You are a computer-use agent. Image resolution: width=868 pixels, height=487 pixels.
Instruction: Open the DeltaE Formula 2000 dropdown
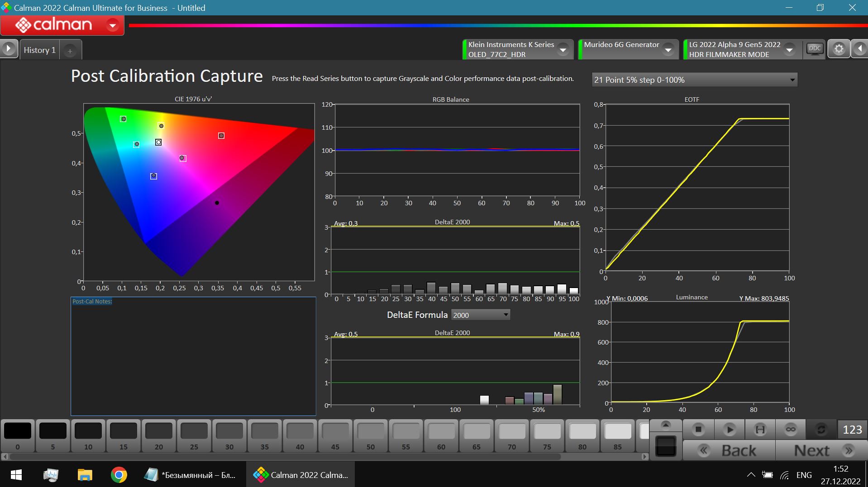tap(481, 315)
